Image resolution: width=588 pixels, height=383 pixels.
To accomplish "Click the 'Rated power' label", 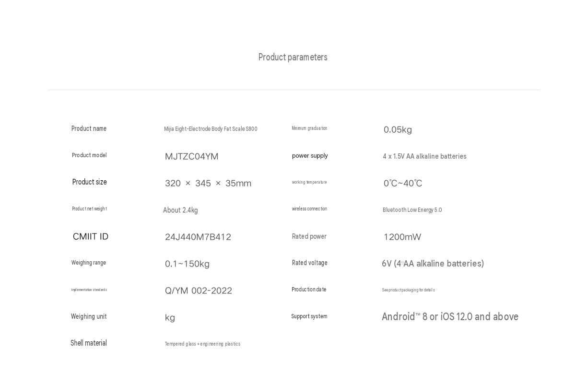I will tap(309, 236).
